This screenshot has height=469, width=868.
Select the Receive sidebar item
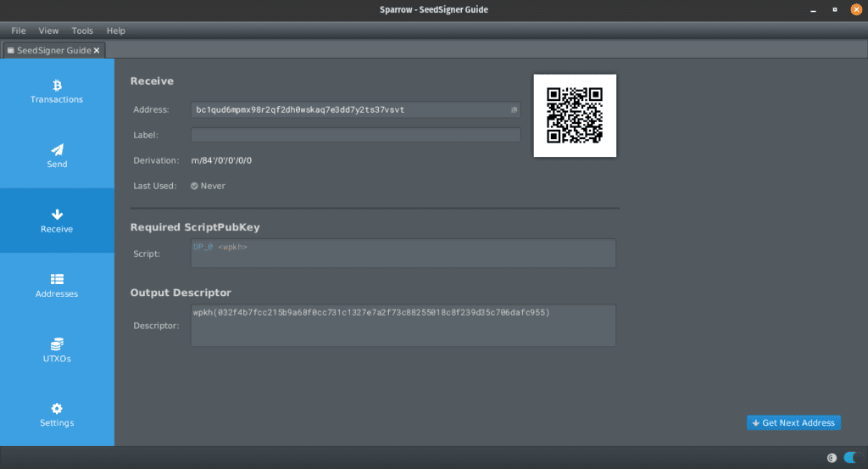coord(57,221)
